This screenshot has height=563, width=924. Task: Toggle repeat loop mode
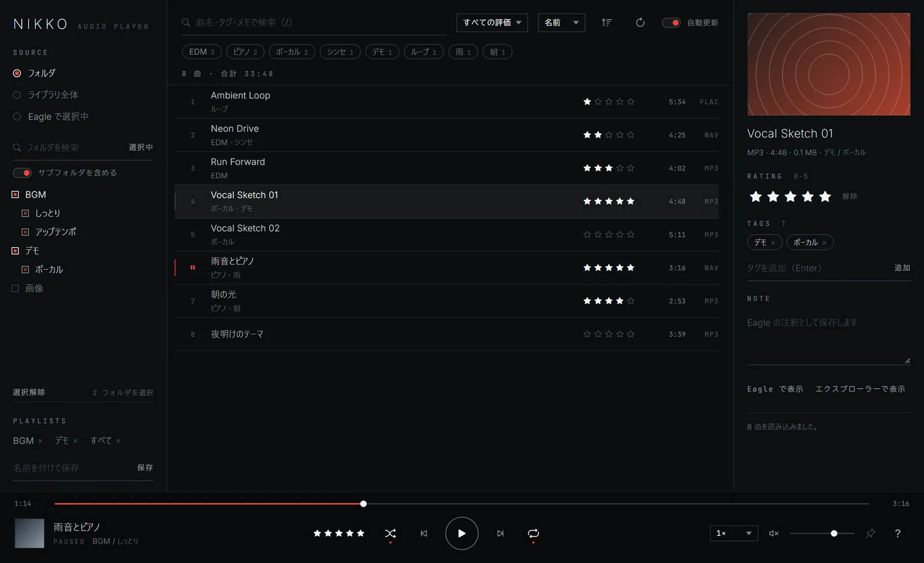[x=534, y=534]
